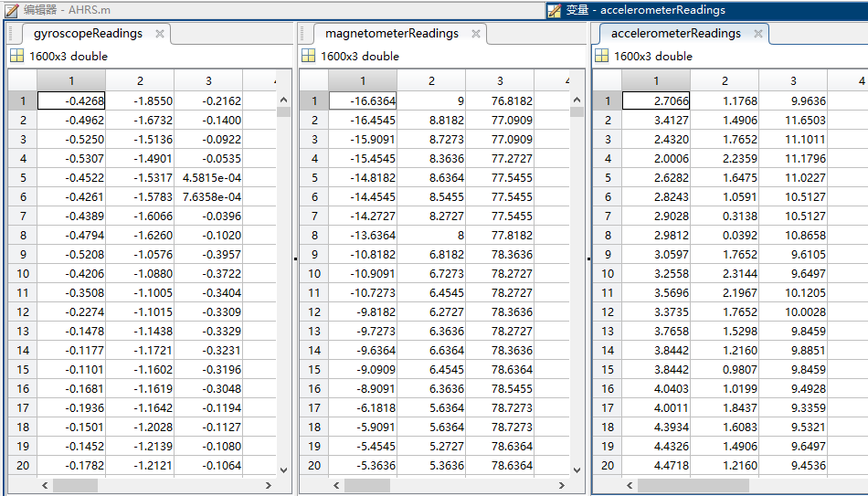Viewport: 868px width, 496px height.
Task: Select accelerometer cell 0.0392
Action: [x=725, y=236]
